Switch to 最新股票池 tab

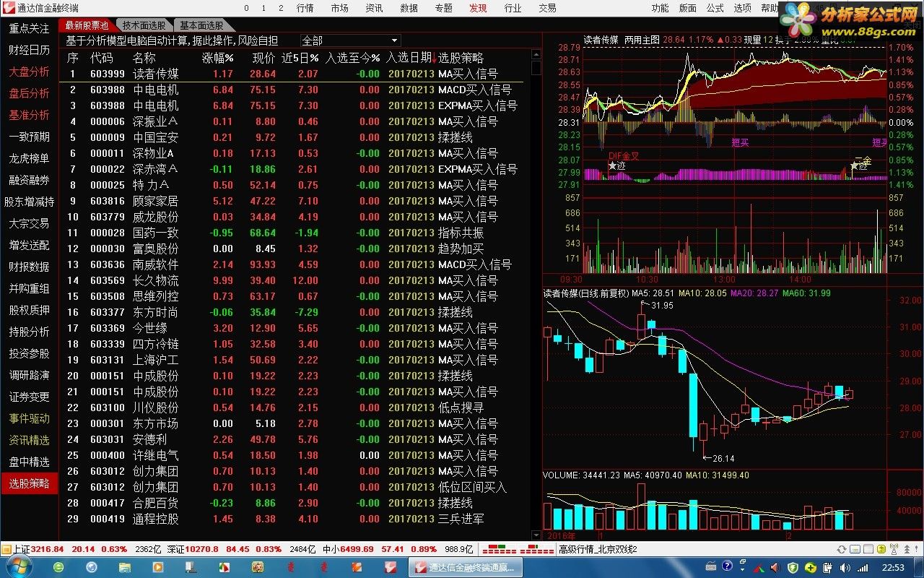click(x=86, y=25)
